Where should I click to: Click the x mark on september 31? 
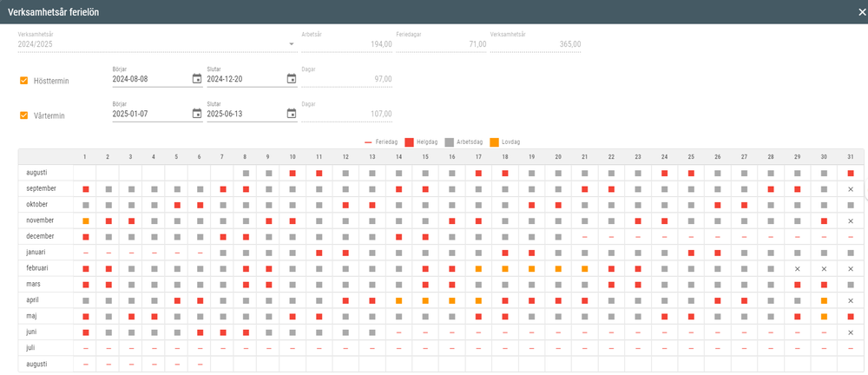(851, 189)
